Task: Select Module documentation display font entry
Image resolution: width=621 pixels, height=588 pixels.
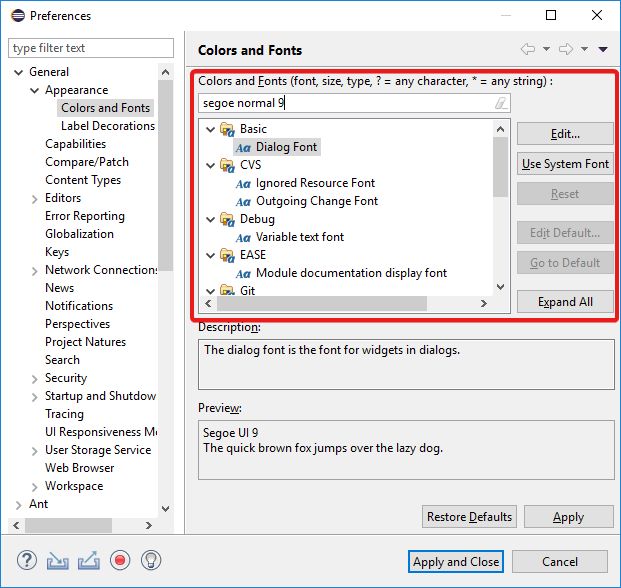Action: point(351,273)
